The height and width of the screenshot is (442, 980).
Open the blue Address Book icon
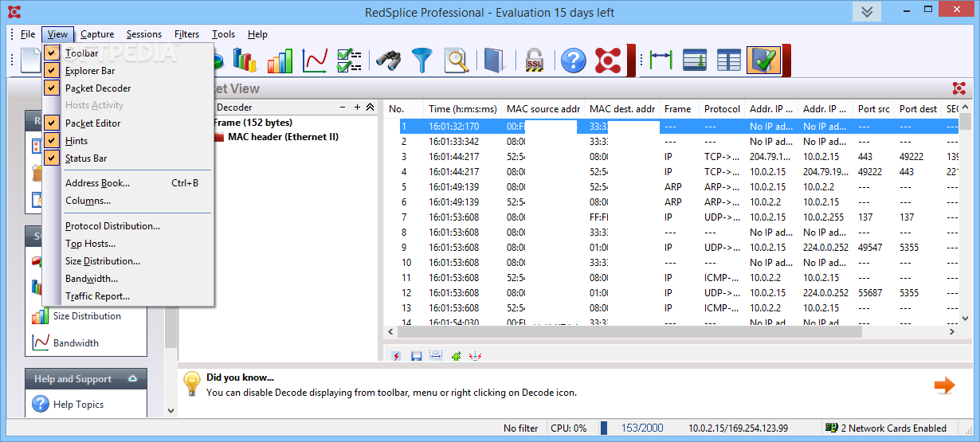point(494,61)
